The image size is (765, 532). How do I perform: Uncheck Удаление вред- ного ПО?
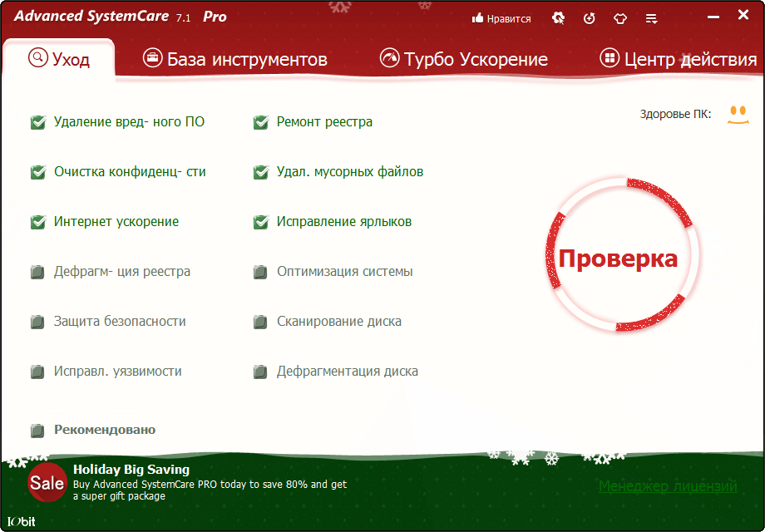tap(38, 122)
